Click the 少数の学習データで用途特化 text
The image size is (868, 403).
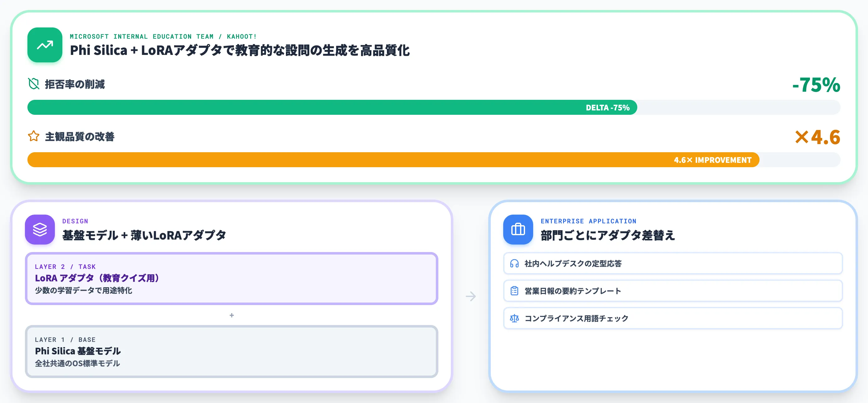point(83,290)
